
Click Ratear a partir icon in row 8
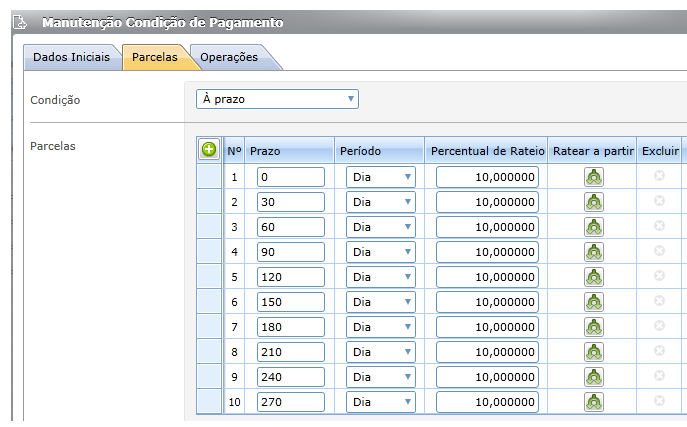(x=594, y=352)
